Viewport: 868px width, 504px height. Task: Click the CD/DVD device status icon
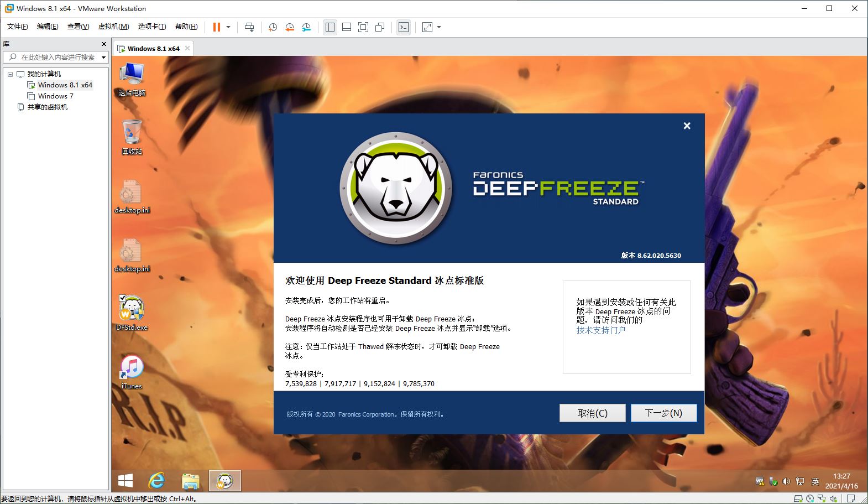810,498
